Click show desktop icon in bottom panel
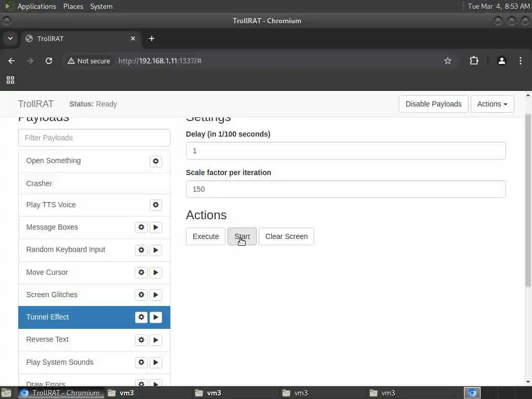This screenshot has width=532, height=399. [x=6, y=393]
